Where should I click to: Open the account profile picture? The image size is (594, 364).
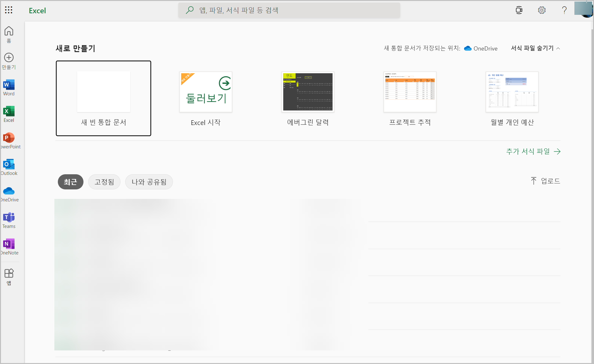(x=584, y=9)
